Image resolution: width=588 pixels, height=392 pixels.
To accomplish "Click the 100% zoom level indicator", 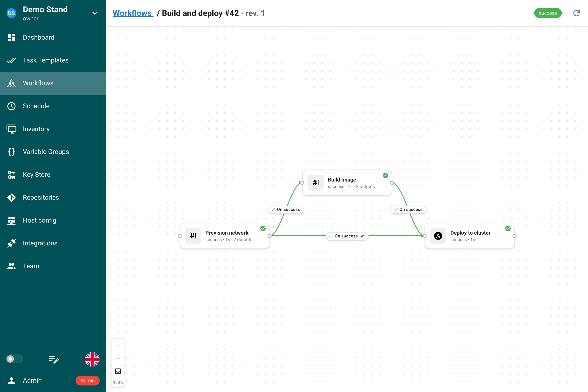I will [118, 382].
